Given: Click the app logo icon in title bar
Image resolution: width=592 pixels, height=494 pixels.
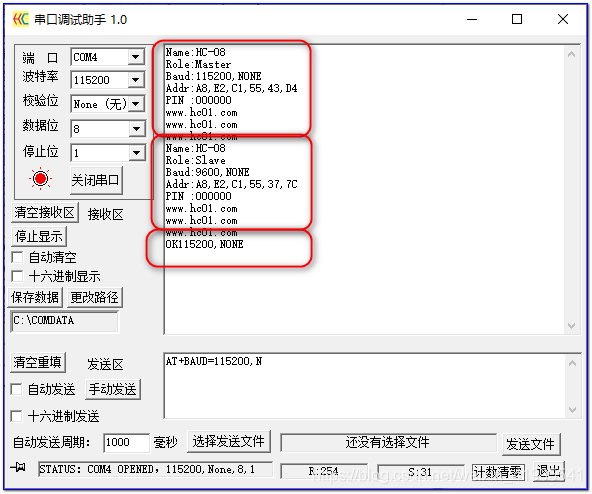Looking at the screenshot, I should pyautogui.click(x=20, y=19).
